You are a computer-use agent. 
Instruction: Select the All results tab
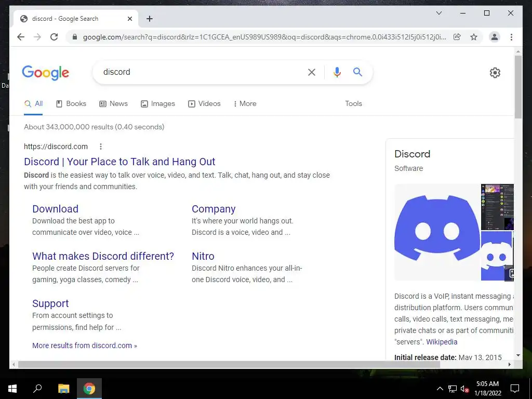(x=33, y=104)
